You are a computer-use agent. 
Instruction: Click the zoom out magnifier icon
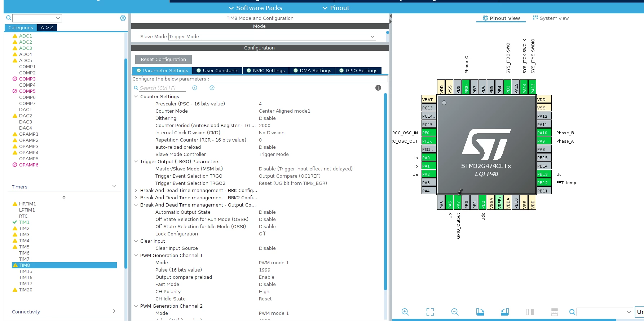(455, 312)
